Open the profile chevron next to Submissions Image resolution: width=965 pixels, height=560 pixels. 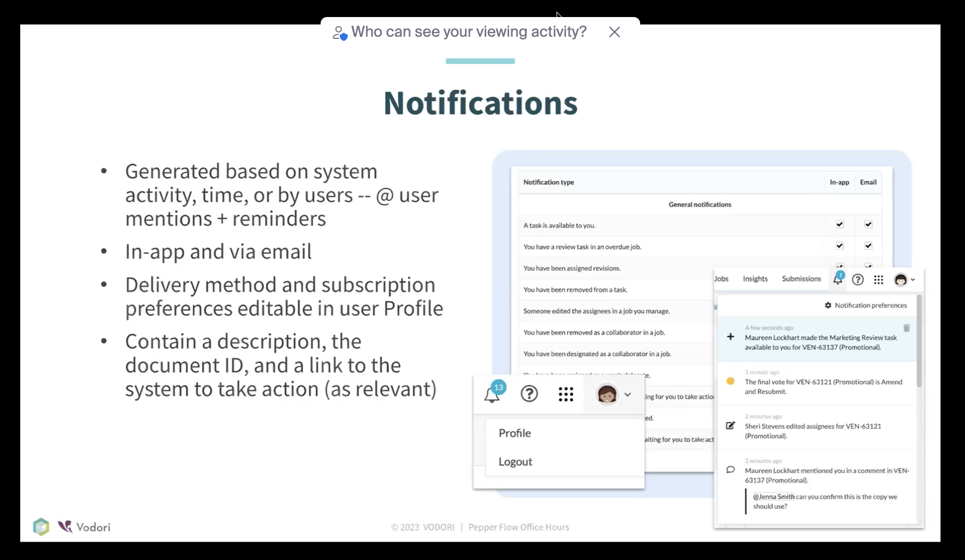point(913,279)
